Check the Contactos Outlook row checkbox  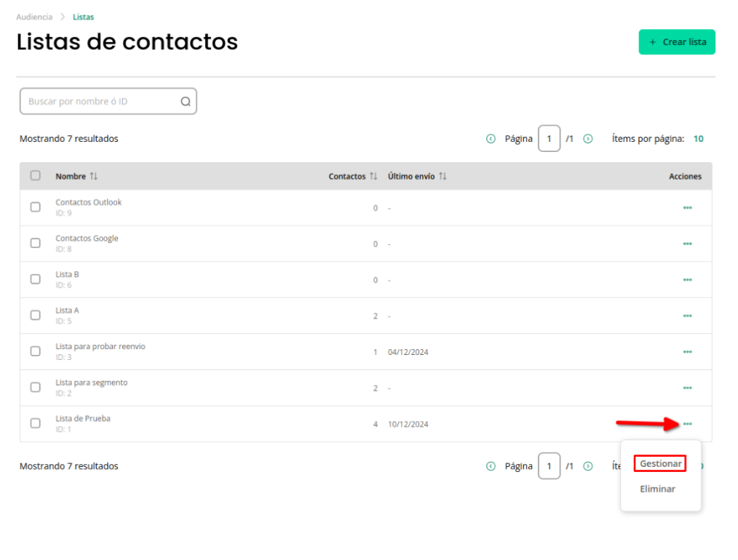[36, 207]
